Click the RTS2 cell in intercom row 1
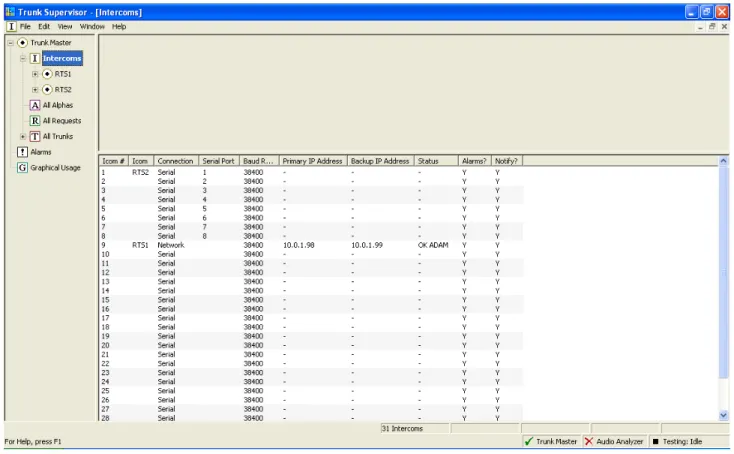This screenshot has width=734, height=454. point(140,172)
